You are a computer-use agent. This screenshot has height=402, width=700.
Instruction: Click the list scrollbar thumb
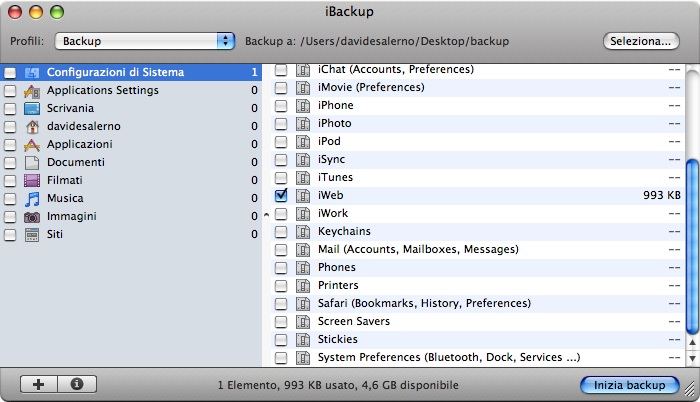click(692, 247)
